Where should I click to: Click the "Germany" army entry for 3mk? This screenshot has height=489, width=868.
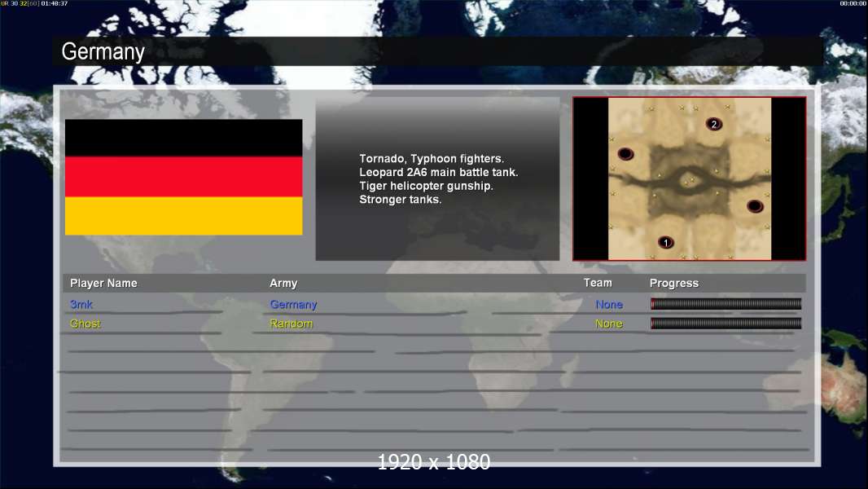coord(293,304)
